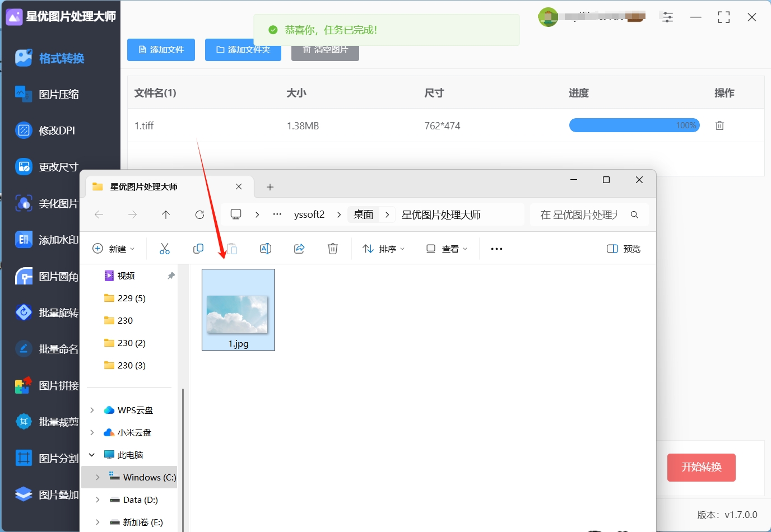Navigate back in Explorer
The width and height of the screenshot is (771, 532).
tap(99, 214)
